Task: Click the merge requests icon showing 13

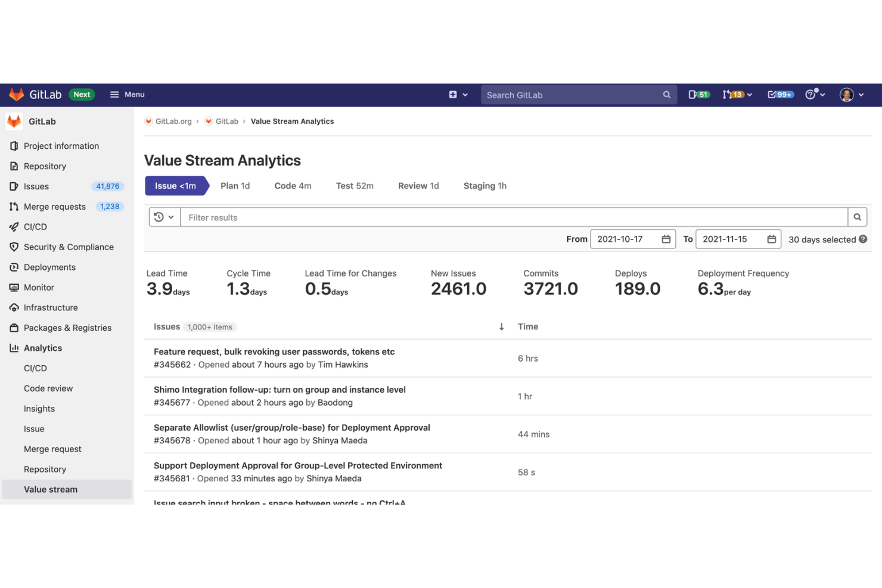Action: pyautogui.click(x=732, y=94)
